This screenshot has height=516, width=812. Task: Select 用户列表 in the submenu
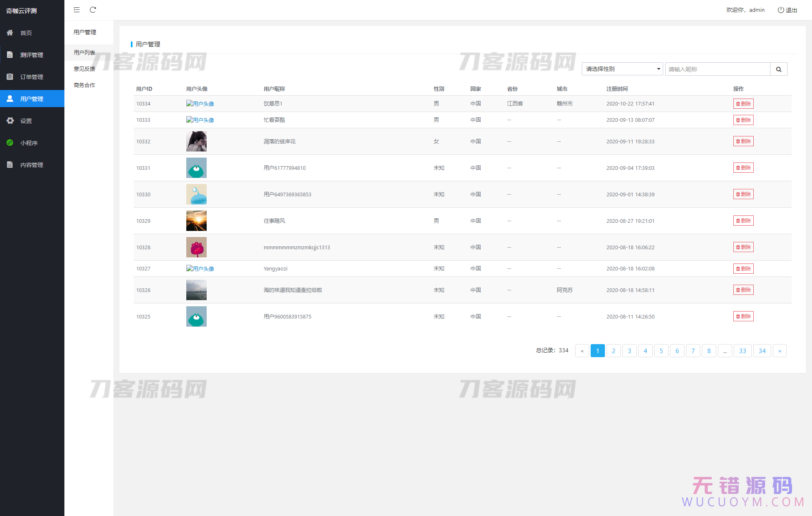point(84,52)
